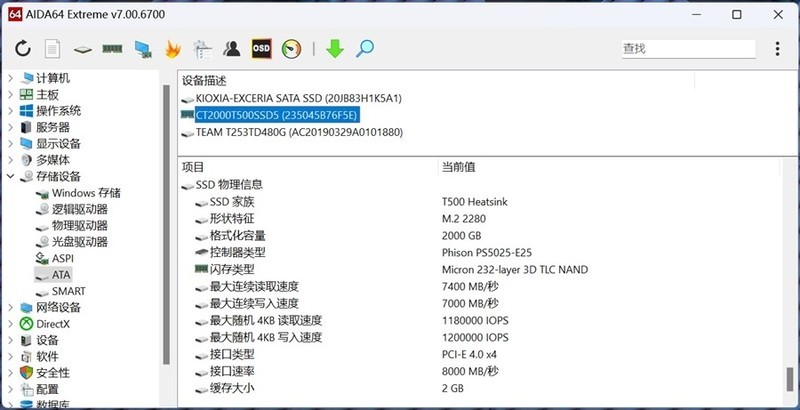
Task: Open the Report page icon
Action: (53, 49)
